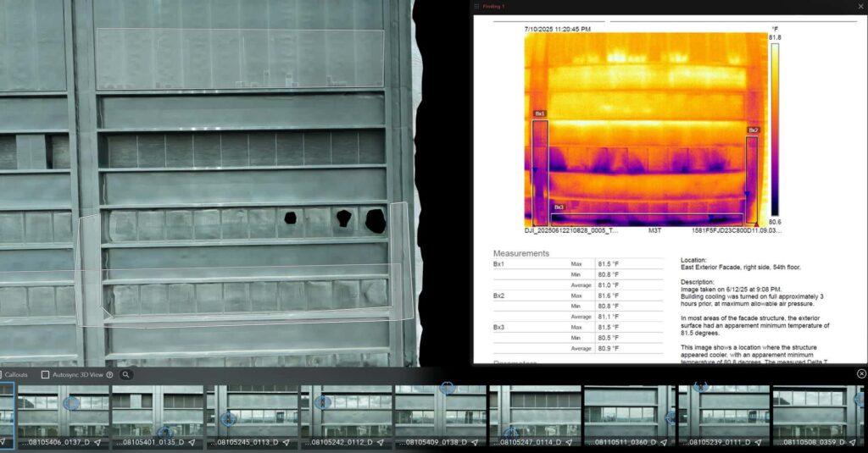Click the Location: label in report
The width and height of the screenshot is (868, 453).
tap(693, 260)
